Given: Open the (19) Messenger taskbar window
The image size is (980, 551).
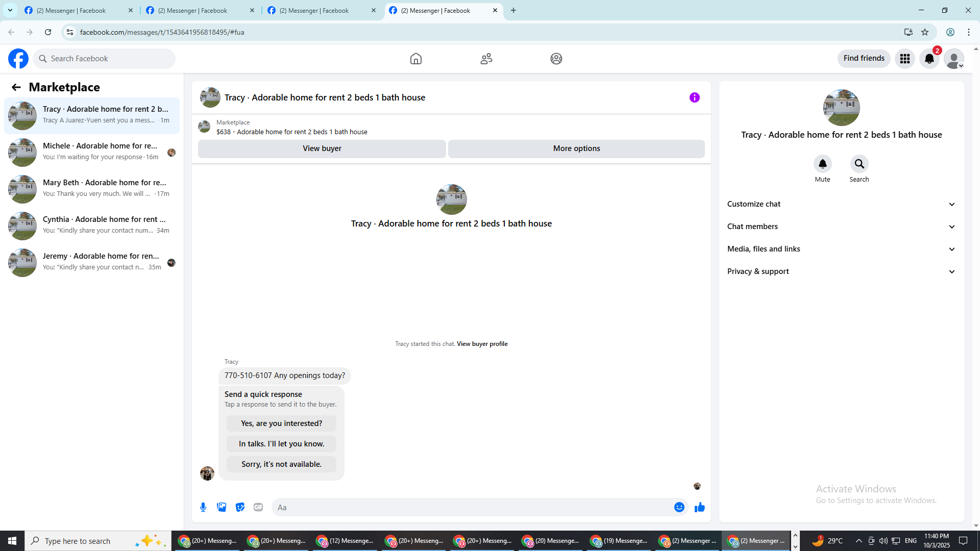Looking at the screenshot, I should point(619,541).
